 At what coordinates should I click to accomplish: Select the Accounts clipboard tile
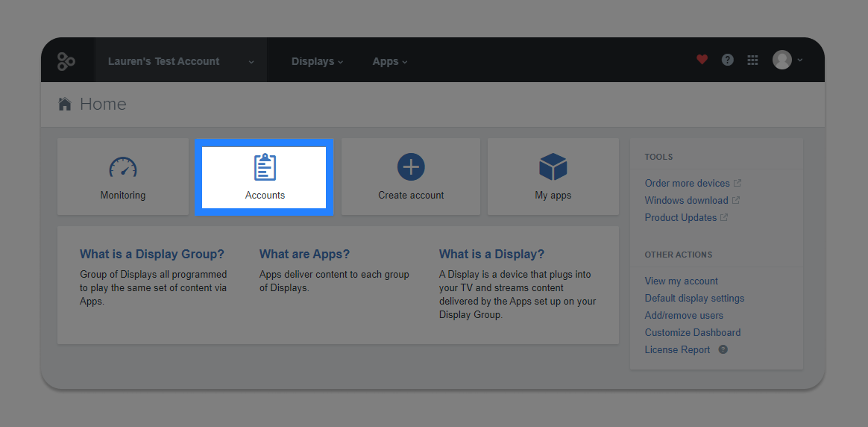click(264, 177)
